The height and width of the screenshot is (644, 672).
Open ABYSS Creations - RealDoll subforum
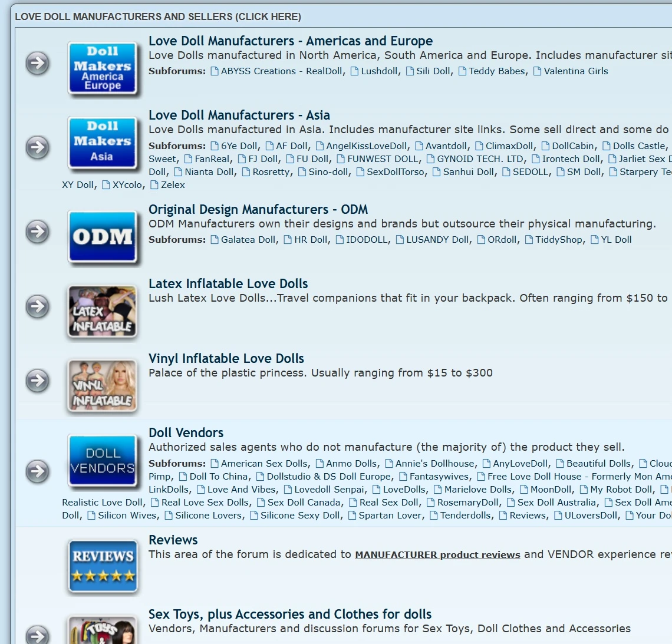click(x=282, y=71)
